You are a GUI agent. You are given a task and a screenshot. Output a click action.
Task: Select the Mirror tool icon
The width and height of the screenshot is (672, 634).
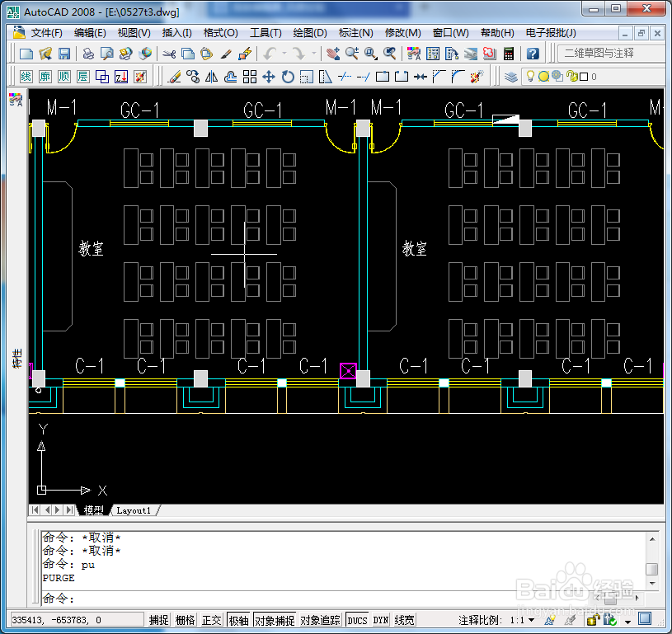click(x=212, y=77)
